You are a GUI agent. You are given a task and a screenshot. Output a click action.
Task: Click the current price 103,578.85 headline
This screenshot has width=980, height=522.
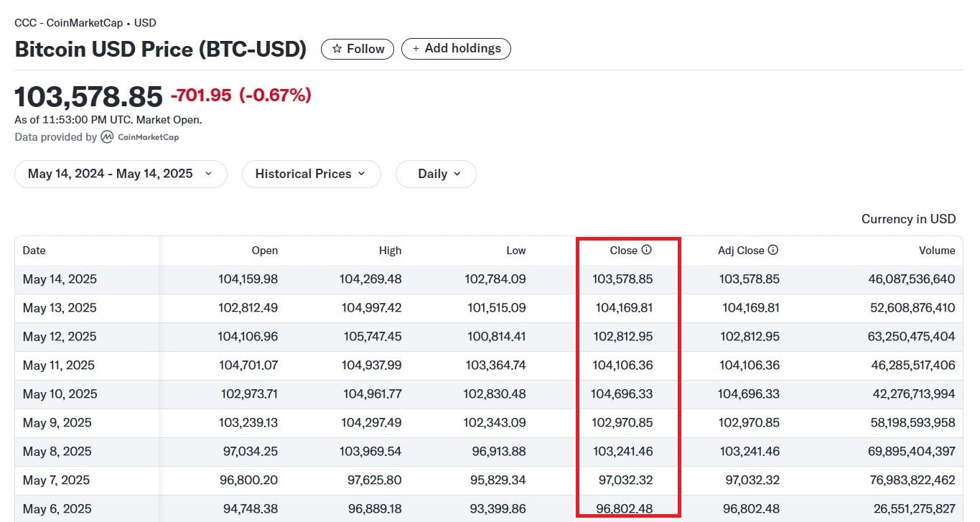coord(89,96)
